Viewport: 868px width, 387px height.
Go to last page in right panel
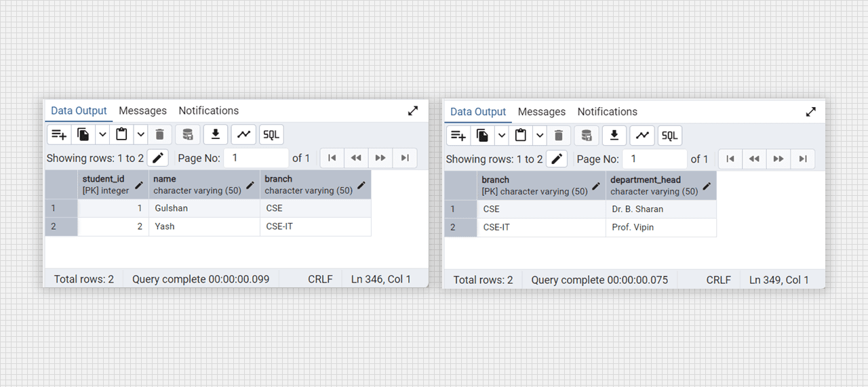coord(803,159)
